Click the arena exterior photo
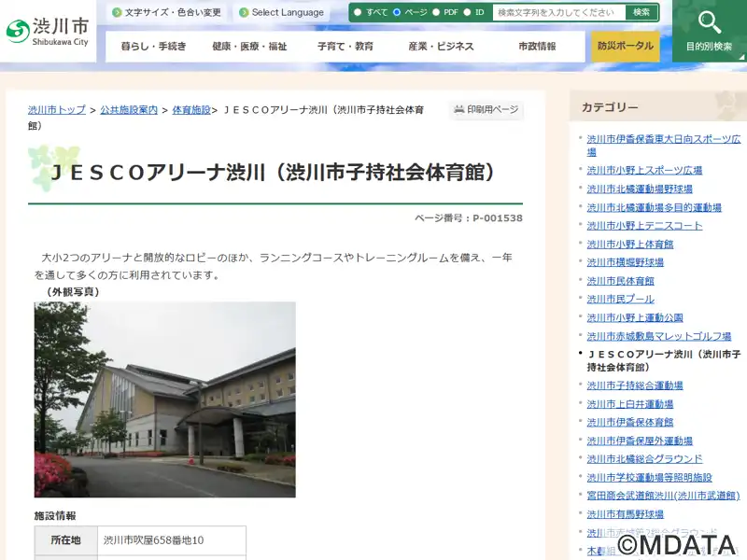The height and width of the screenshot is (560, 747). click(x=165, y=399)
